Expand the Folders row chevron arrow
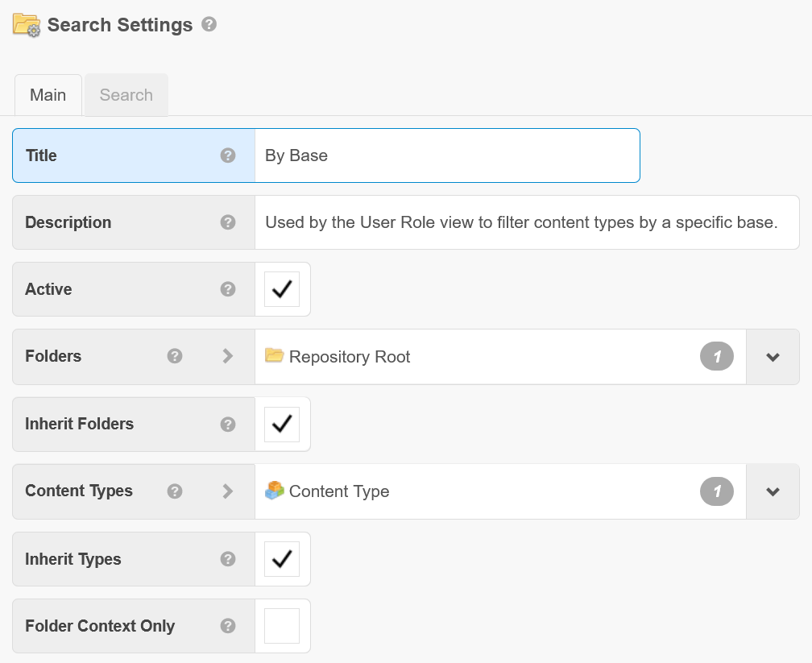 tap(227, 356)
